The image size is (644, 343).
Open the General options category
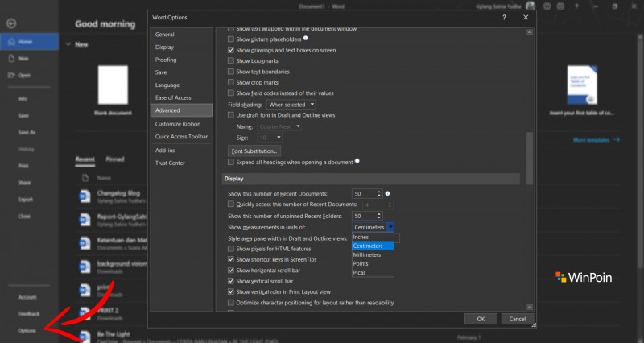point(181,35)
